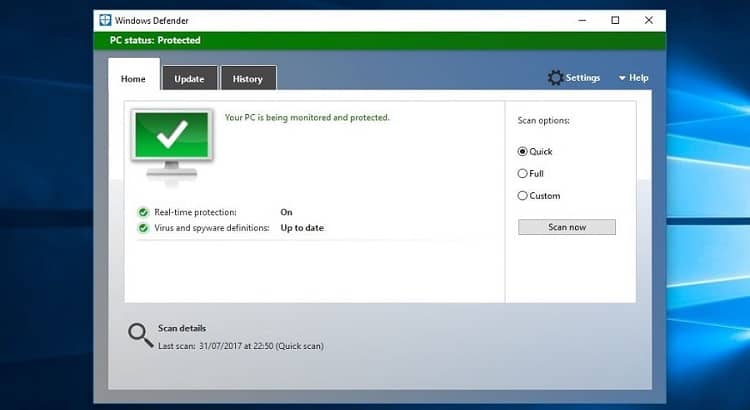
Task: Start scanning with Scan now button
Action: tap(567, 227)
